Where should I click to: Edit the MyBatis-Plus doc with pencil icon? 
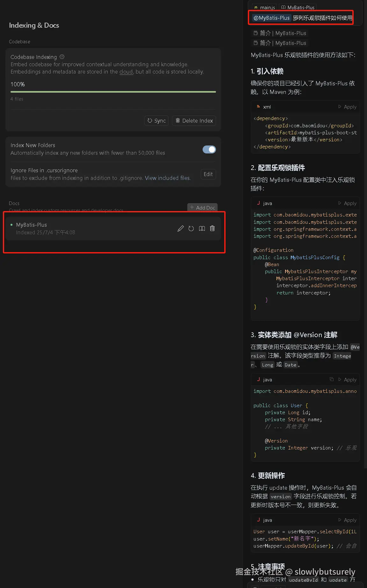pos(181,229)
